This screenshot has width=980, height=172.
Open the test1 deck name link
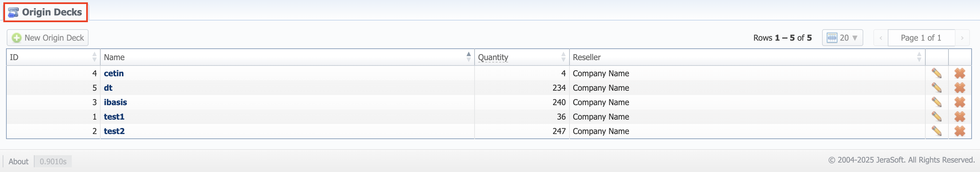click(114, 117)
